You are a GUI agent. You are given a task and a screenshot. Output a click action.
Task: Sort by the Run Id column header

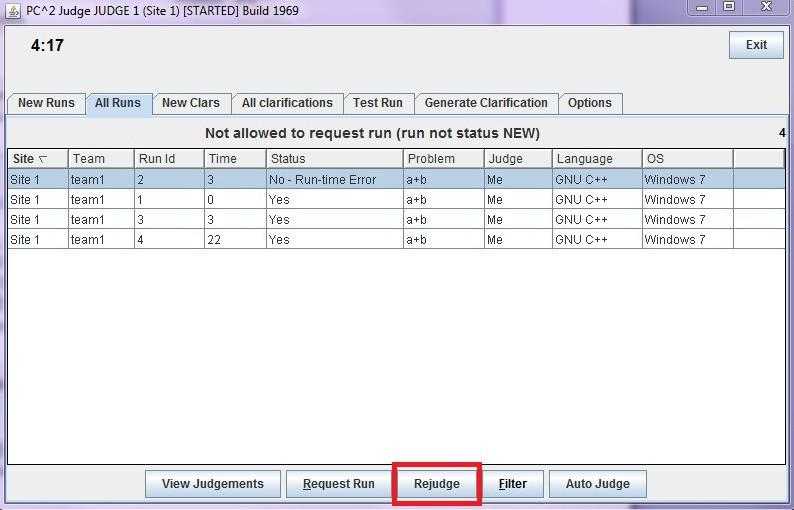[x=169, y=159]
